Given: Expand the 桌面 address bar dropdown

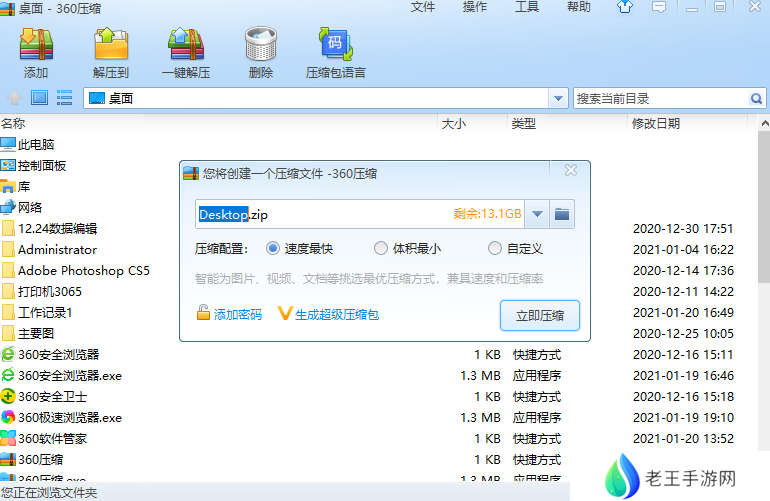Looking at the screenshot, I should [558, 98].
